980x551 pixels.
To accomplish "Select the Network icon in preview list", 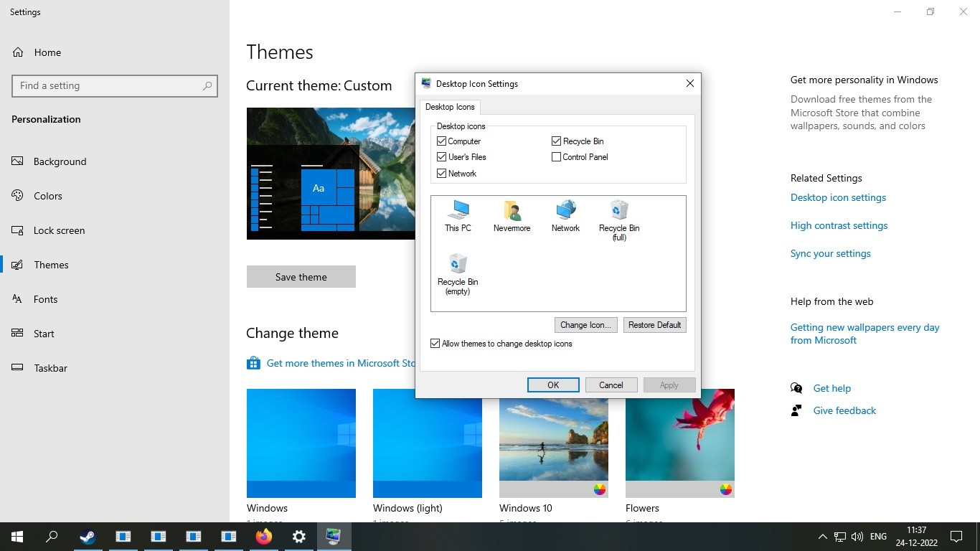I will tap(565, 215).
